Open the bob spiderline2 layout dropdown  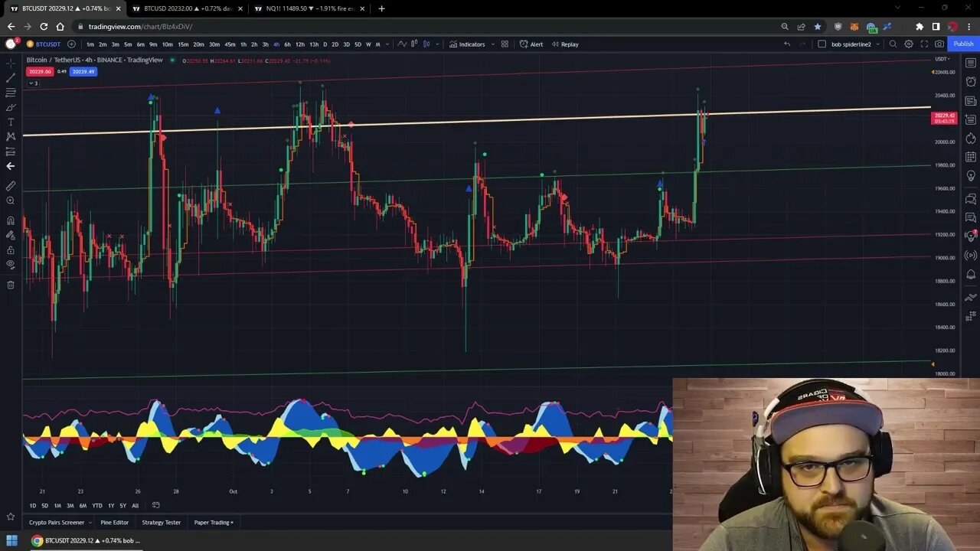(x=855, y=44)
